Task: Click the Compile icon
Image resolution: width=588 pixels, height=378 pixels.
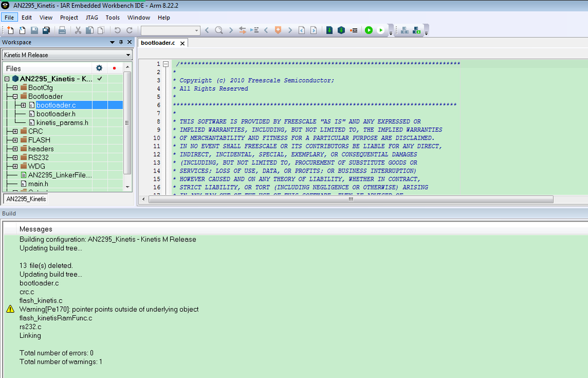Action: 329,31
